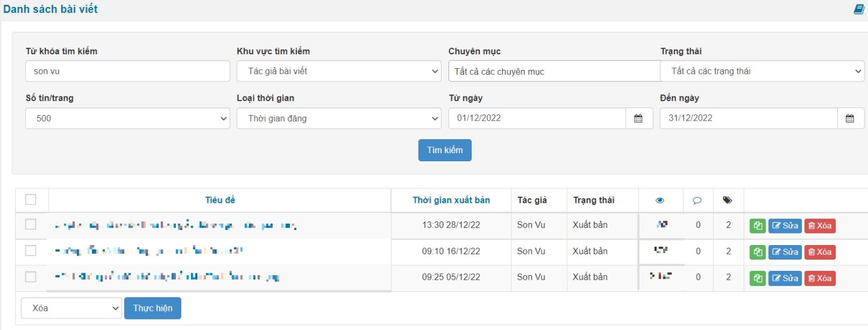This screenshot has height=330, width=868.
Task: Click Sửa for the 09:25 05/12/22 article
Action: click(x=785, y=278)
